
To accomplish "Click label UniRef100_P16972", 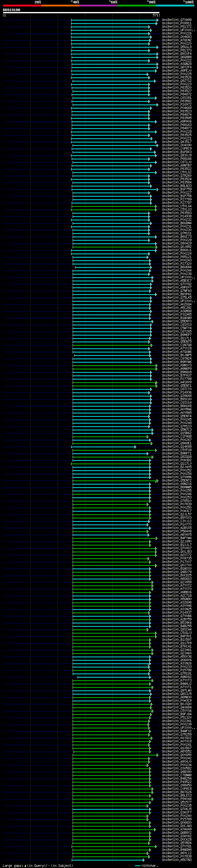I will [x=177, y=104].
